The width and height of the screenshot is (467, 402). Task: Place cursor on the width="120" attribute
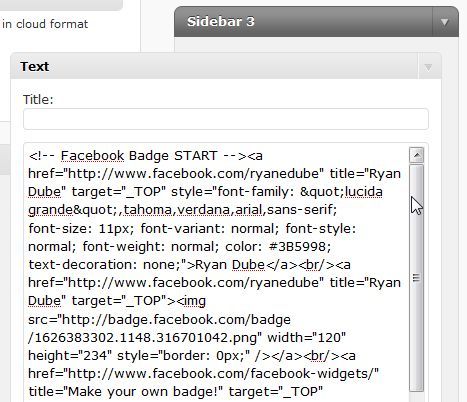point(307,338)
